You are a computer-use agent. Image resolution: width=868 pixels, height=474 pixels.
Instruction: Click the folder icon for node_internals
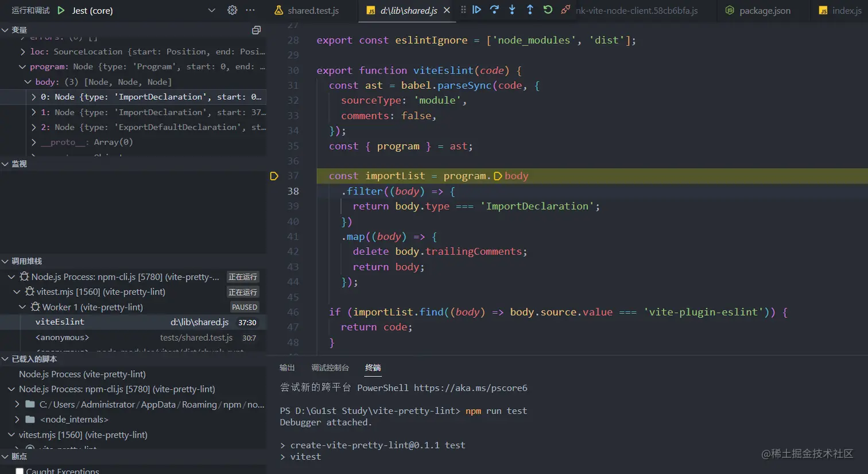point(30,419)
